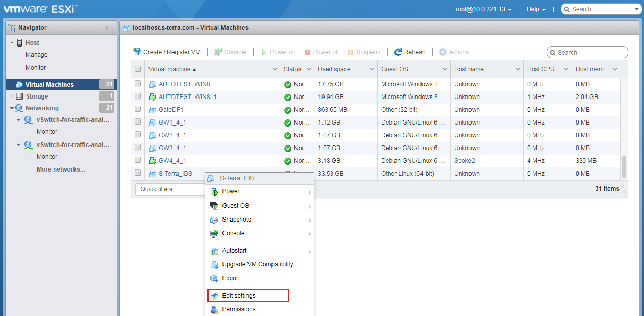The height and width of the screenshot is (316, 644).
Task: Expand the Storage tree node
Action: tap(12, 96)
